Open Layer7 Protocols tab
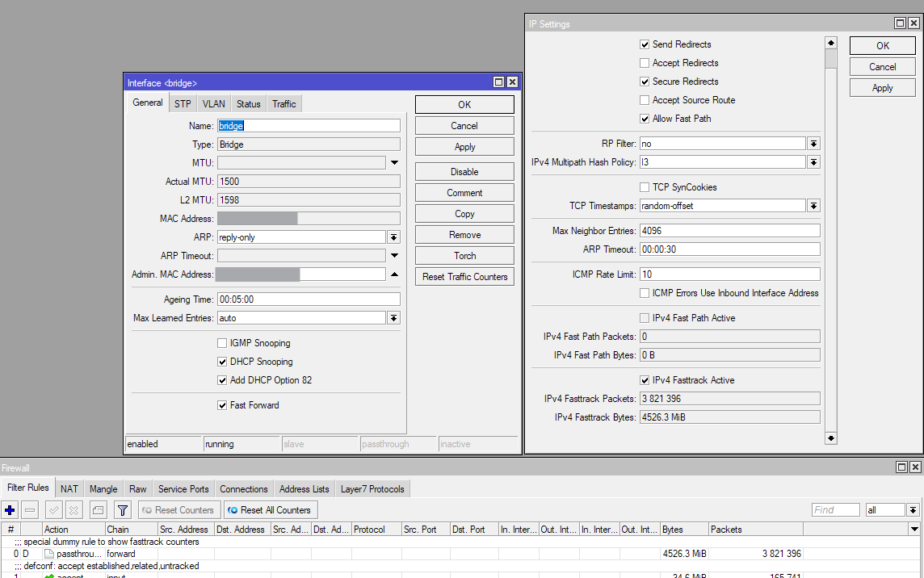This screenshot has height=578, width=924. (x=372, y=489)
